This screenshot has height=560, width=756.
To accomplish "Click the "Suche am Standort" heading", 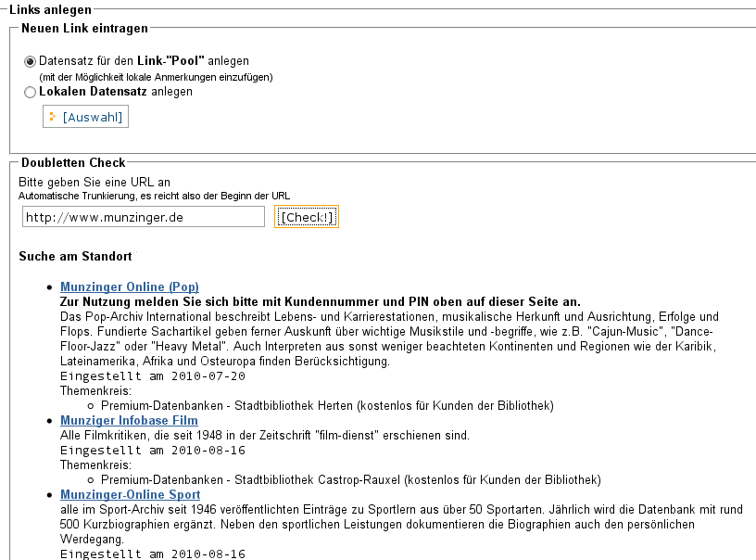I will click(x=75, y=256).
